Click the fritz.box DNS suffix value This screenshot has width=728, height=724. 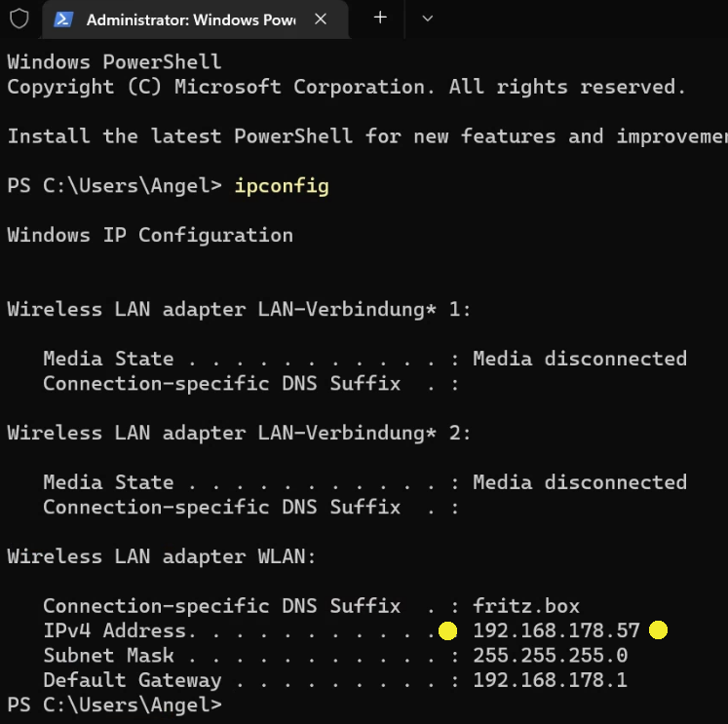point(526,606)
